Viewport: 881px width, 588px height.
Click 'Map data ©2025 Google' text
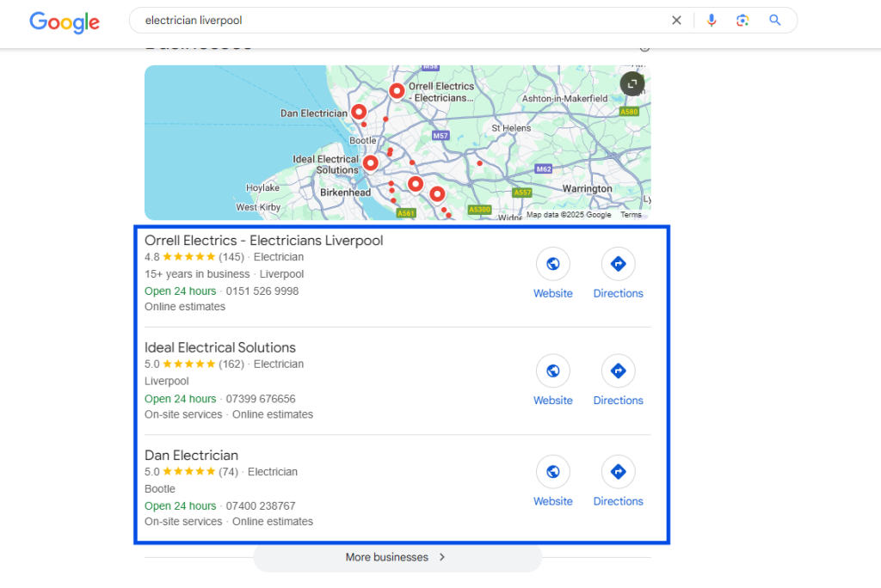tap(569, 215)
